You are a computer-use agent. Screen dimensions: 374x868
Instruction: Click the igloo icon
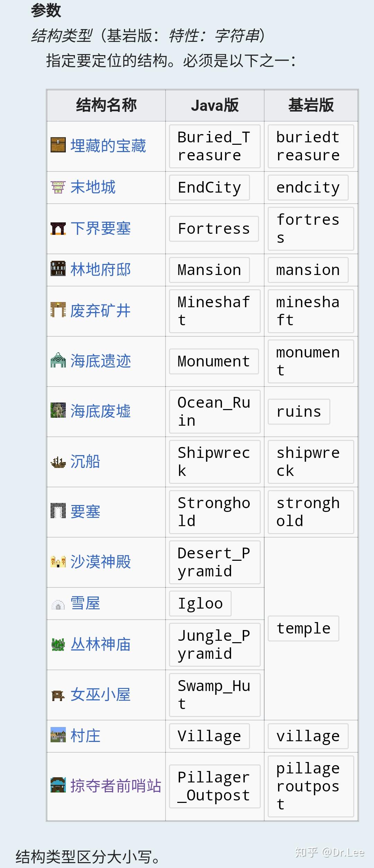click(x=58, y=604)
